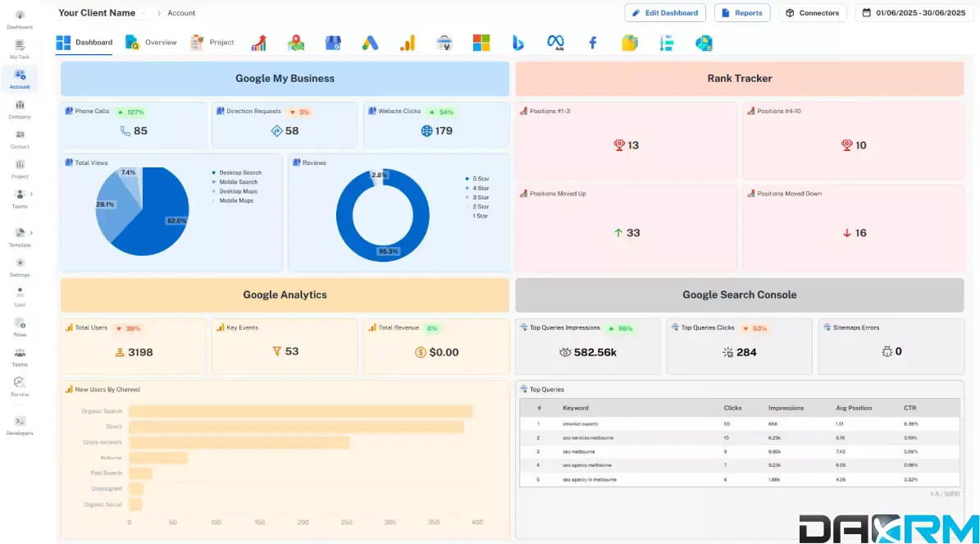Click the date range field showing 01/06/2025

[x=914, y=12]
